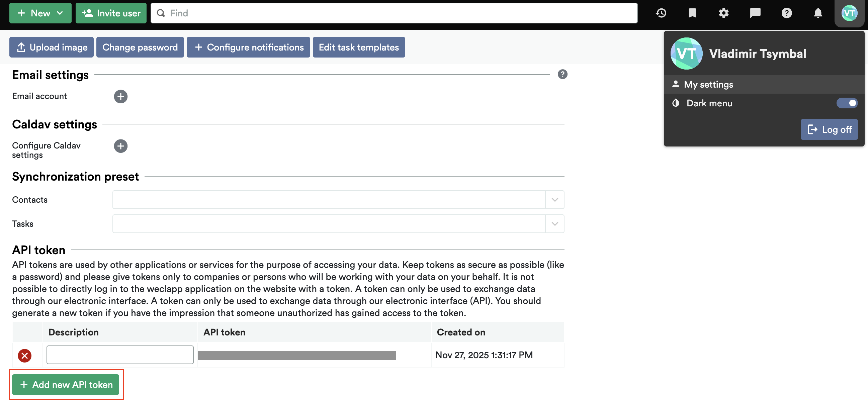Click Add new API token
The height and width of the screenshot is (406, 868).
66,385
